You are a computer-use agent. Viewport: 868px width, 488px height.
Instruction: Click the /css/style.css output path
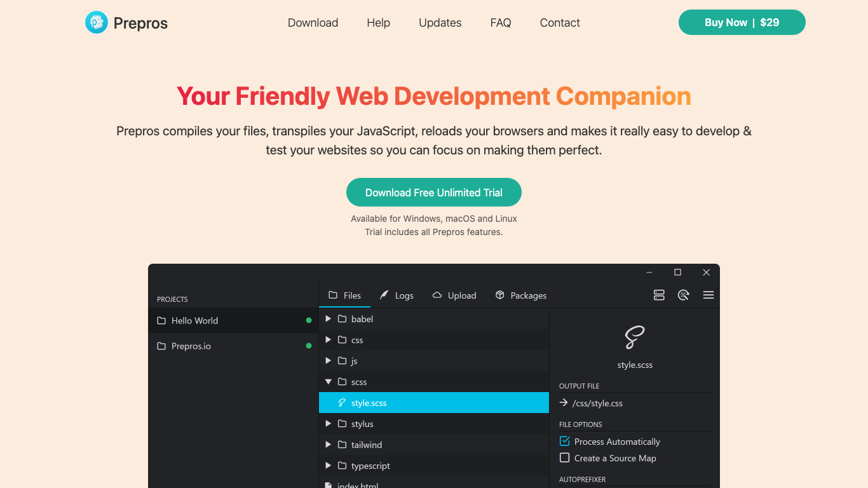pos(597,403)
